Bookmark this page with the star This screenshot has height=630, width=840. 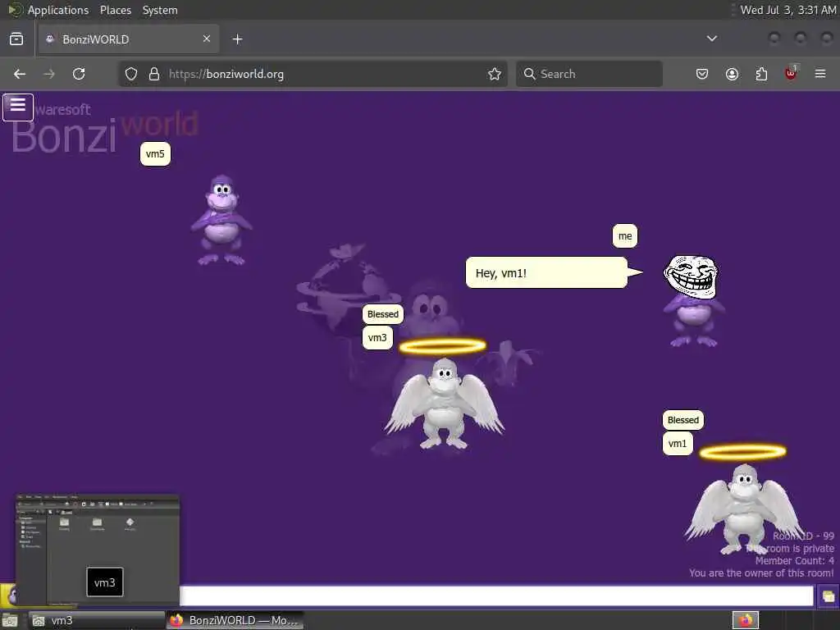[x=495, y=74]
